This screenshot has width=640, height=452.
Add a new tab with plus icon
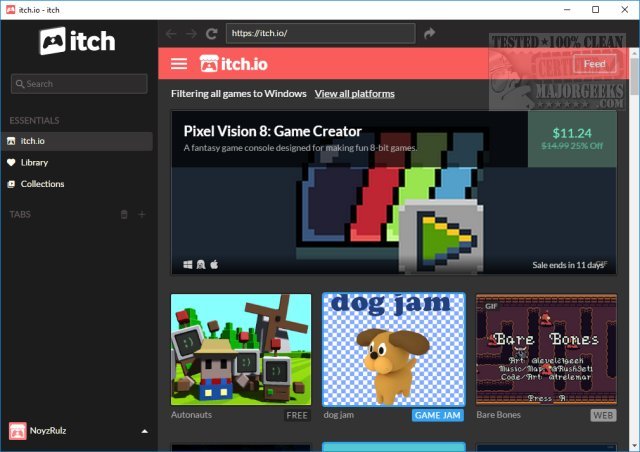click(142, 214)
